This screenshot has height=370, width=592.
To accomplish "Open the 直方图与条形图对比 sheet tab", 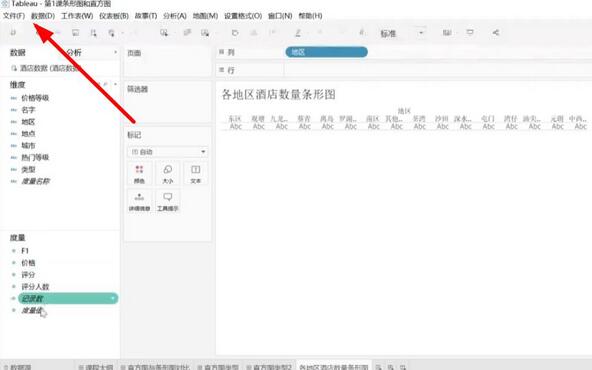I will (x=155, y=367).
